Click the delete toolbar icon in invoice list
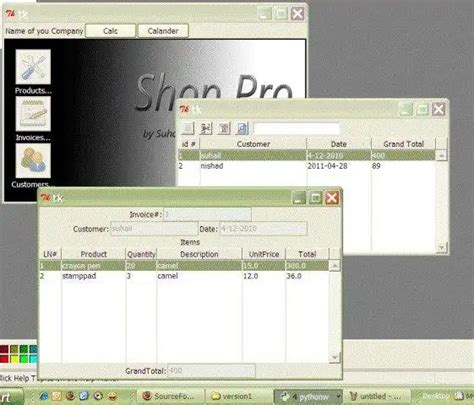 pyautogui.click(x=224, y=128)
